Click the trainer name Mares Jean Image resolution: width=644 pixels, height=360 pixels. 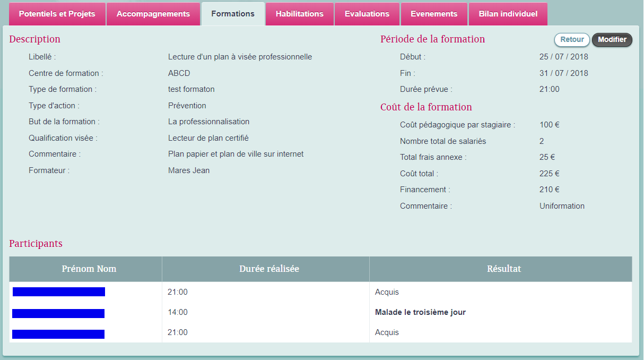click(x=189, y=170)
